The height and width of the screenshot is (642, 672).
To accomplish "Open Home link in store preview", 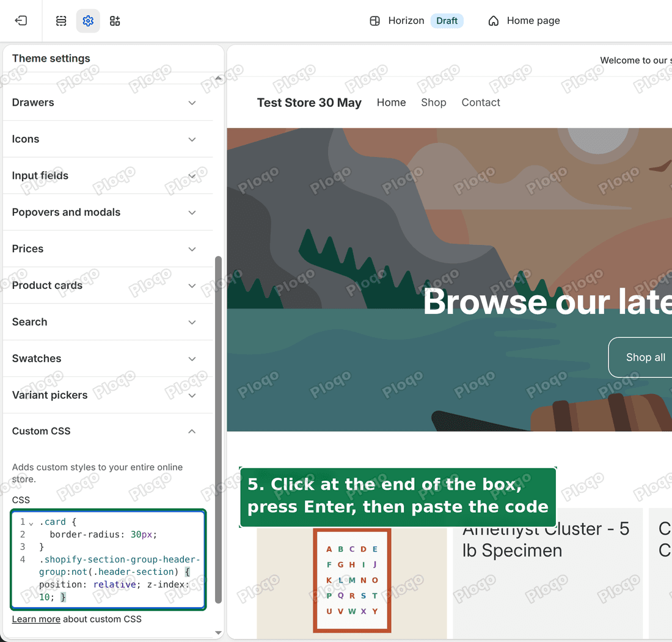I will coord(391,103).
